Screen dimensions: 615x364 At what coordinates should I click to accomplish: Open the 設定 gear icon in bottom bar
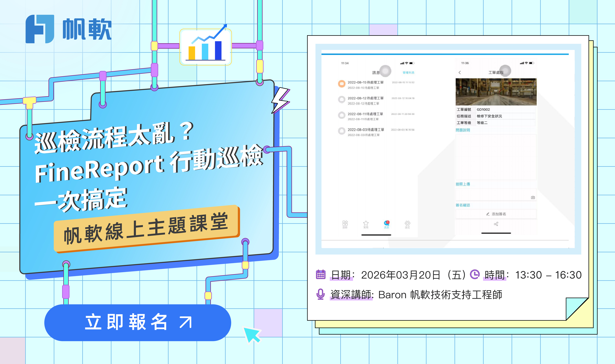click(x=407, y=224)
